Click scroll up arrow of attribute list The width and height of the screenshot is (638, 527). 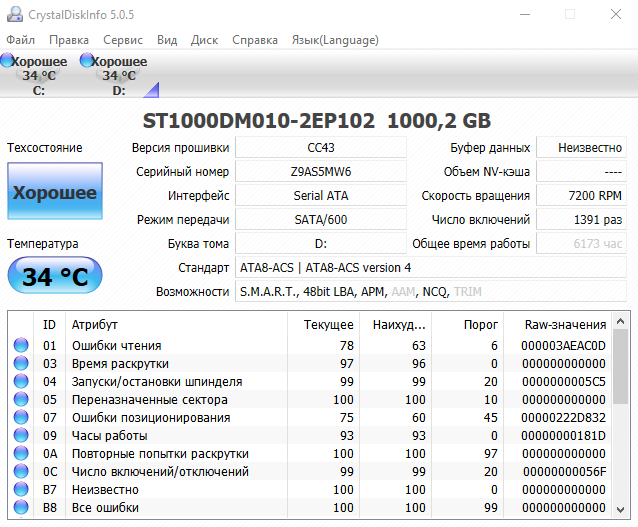tap(621, 321)
